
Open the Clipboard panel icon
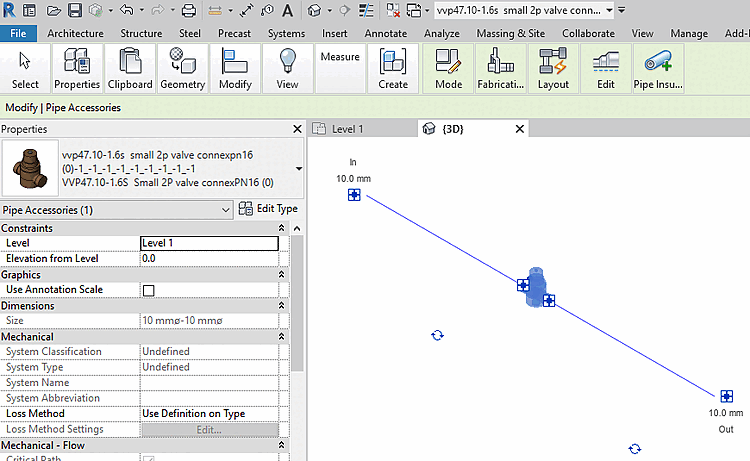tap(130, 68)
